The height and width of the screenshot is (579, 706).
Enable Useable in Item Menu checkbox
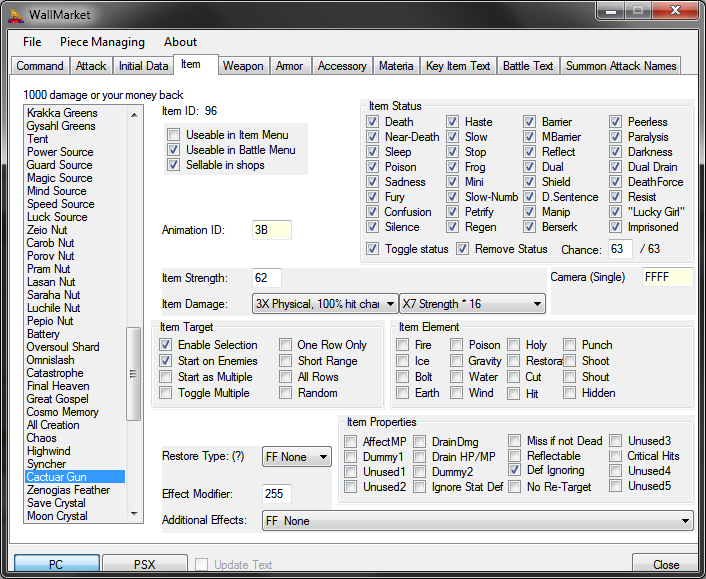174,135
